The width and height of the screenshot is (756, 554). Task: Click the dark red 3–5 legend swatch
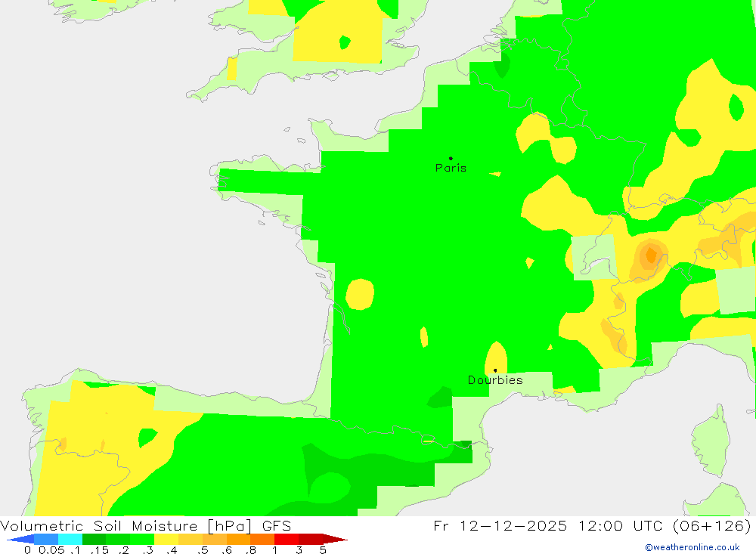pyautogui.click(x=311, y=539)
